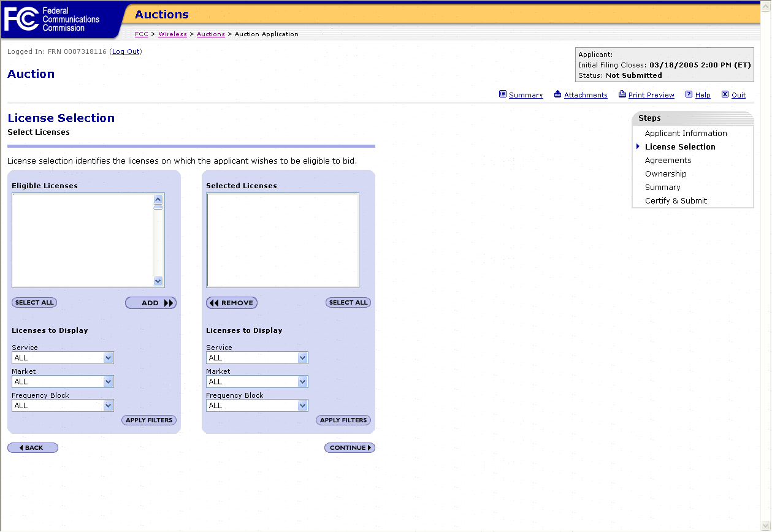Click the Attachments upload icon
Screen dimensions: 772x532
(557, 94)
